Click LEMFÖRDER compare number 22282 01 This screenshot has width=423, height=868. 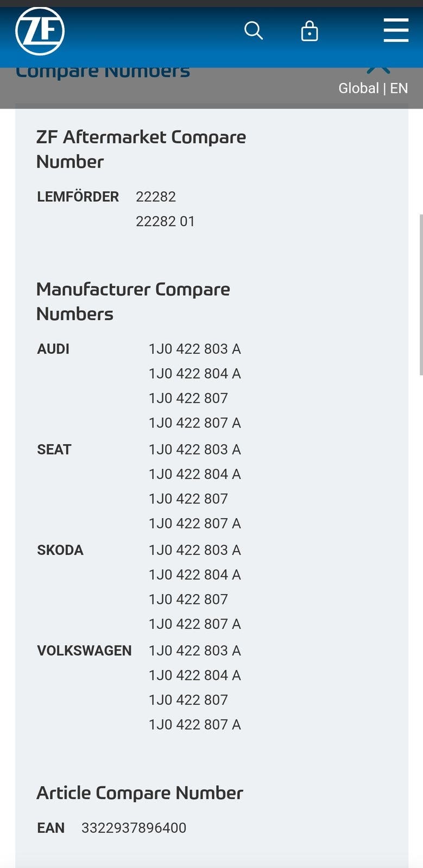click(165, 221)
